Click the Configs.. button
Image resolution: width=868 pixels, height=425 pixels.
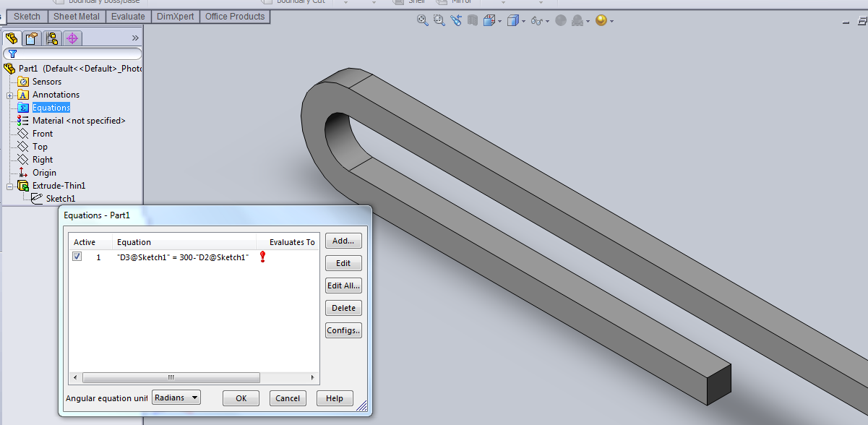pos(343,330)
